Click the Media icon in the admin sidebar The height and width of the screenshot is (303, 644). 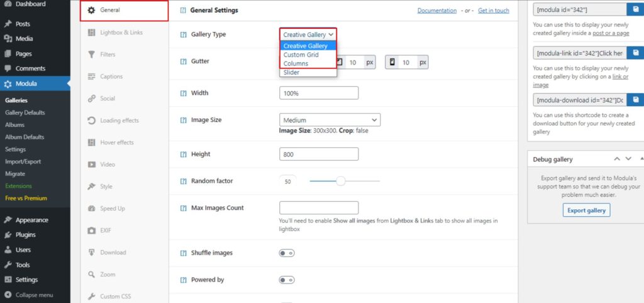click(x=8, y=39)
